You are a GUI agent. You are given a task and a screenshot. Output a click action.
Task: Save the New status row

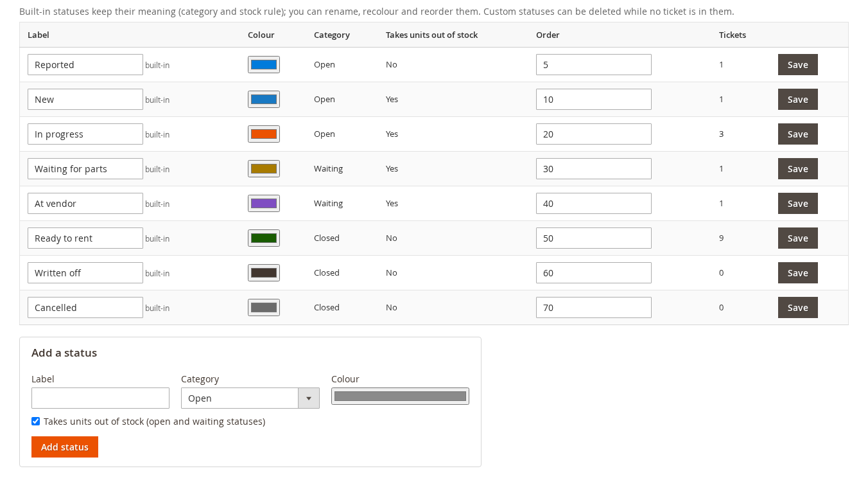[798, 100]
